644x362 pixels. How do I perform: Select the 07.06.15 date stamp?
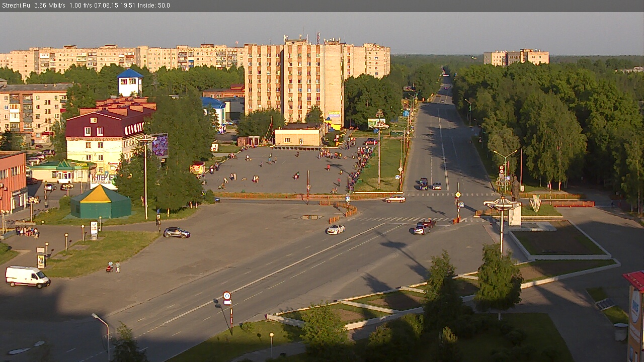[x=105, y=6]
